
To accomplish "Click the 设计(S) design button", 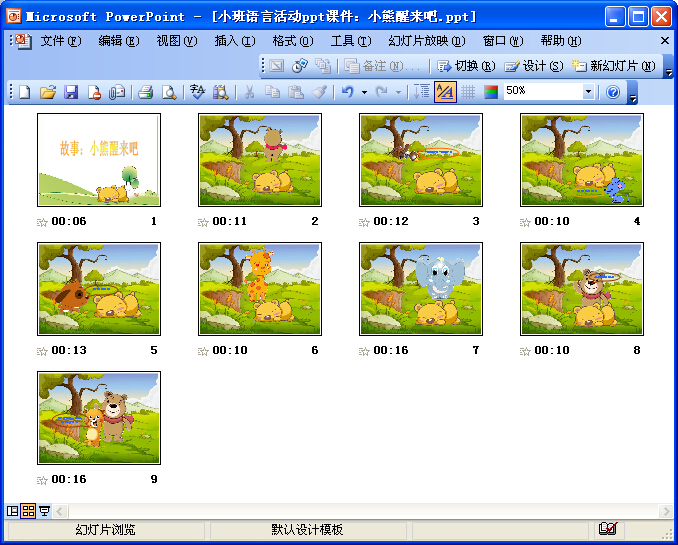I will [534, 66].
